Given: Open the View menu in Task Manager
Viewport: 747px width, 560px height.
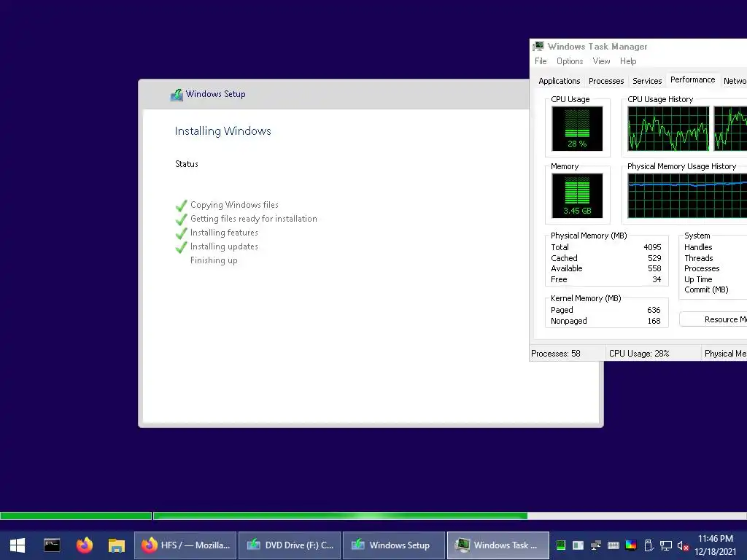Looking at the screenshot, I should click(601, 61).
